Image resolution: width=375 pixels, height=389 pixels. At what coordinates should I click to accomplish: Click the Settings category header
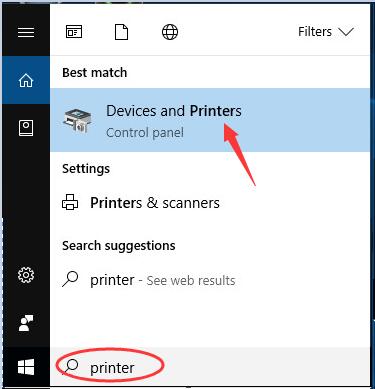(86, 169)
